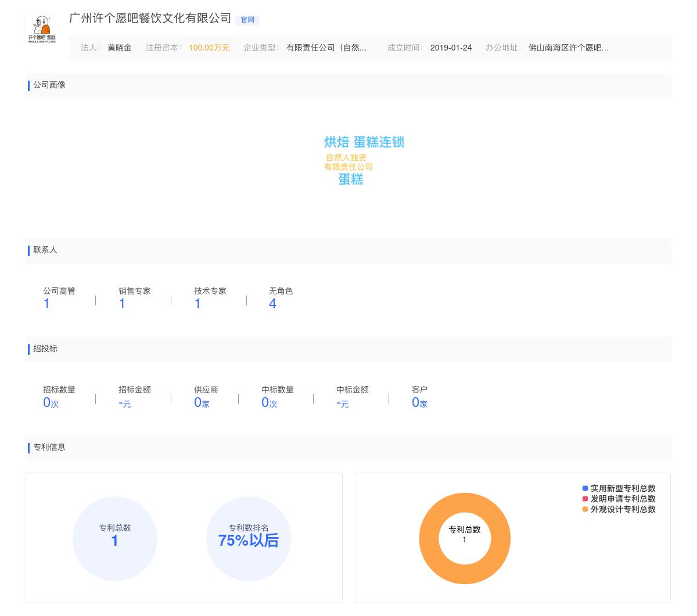The image size is (697, 616).
Task: Click the 供应商 value 0家
Action: click(202, 402)
